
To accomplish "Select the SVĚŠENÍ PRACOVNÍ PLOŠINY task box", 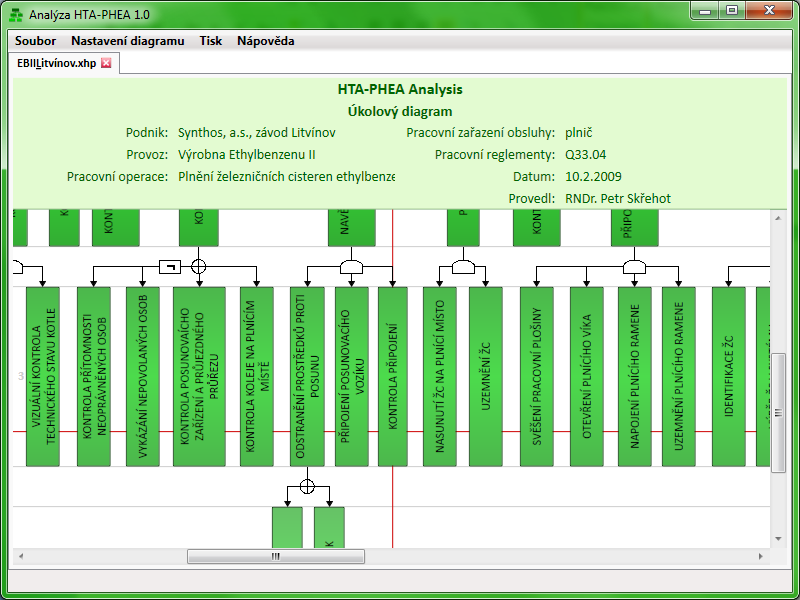I will tap(537, 377).
